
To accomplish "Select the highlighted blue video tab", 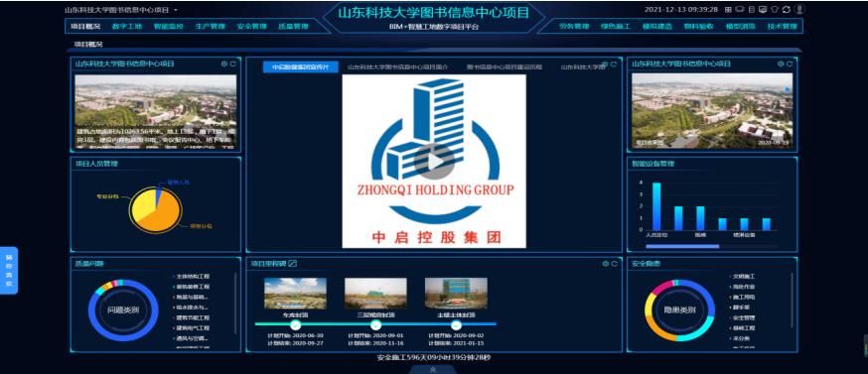I will [301, 66].
